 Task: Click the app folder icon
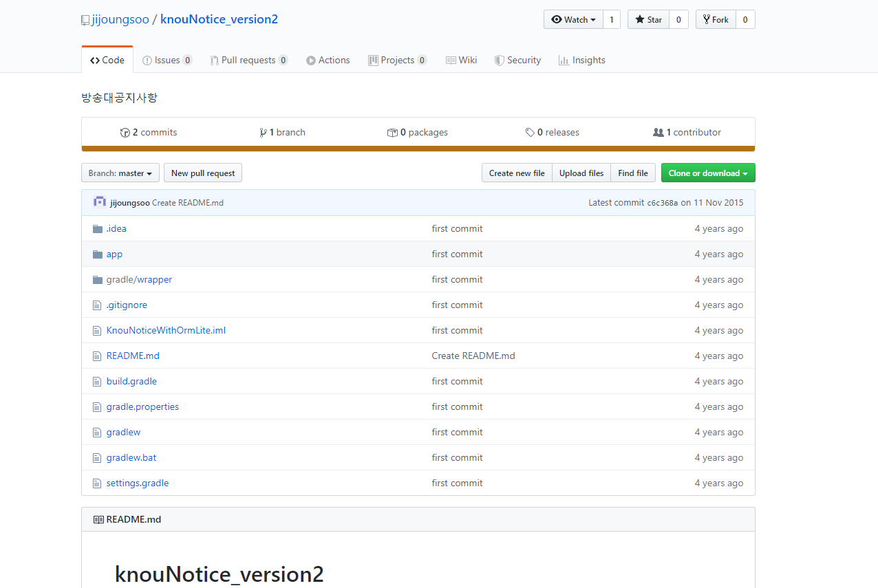click(98, 254)
